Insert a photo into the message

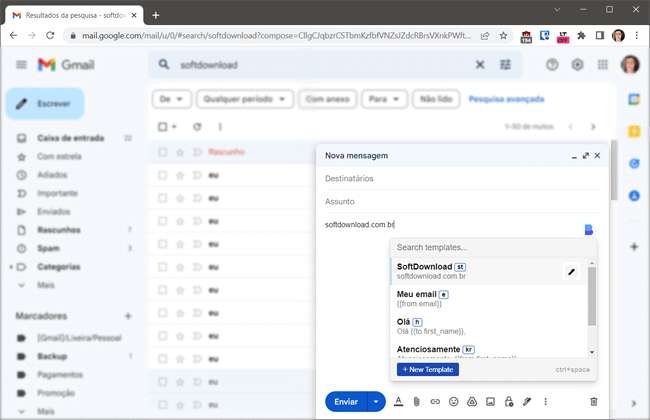(490, 402)
